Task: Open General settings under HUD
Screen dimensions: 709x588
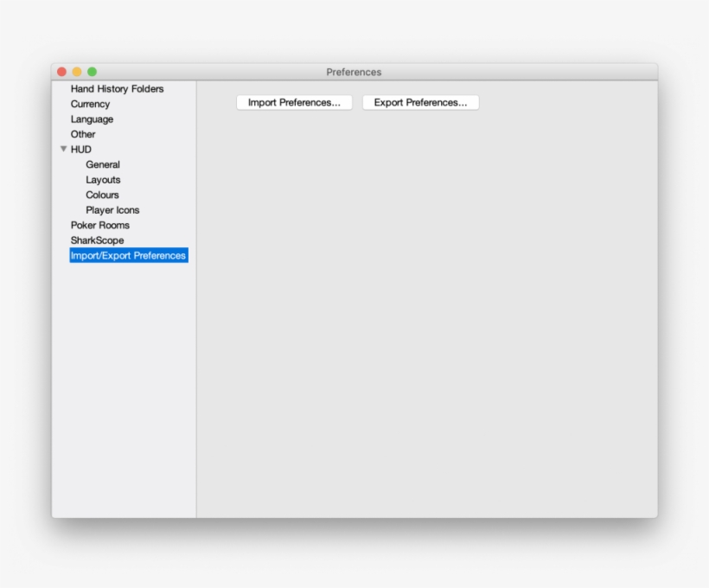Action: point(102,164)
